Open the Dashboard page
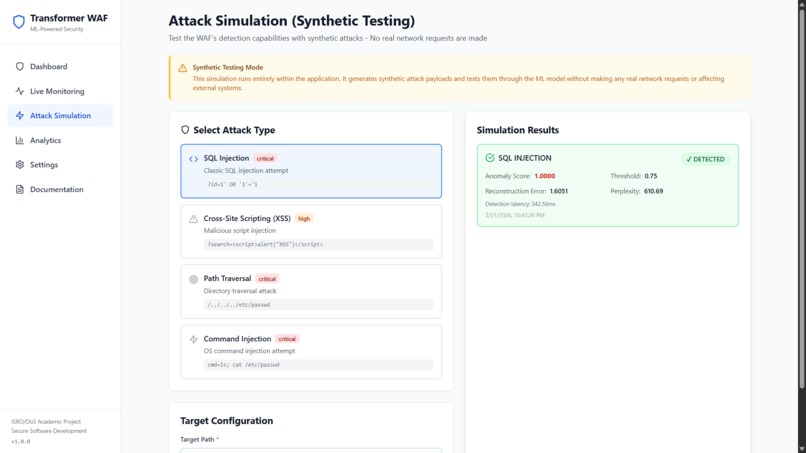Image resolution: width=806 pixels, height=453 pixels. point(60,66)
